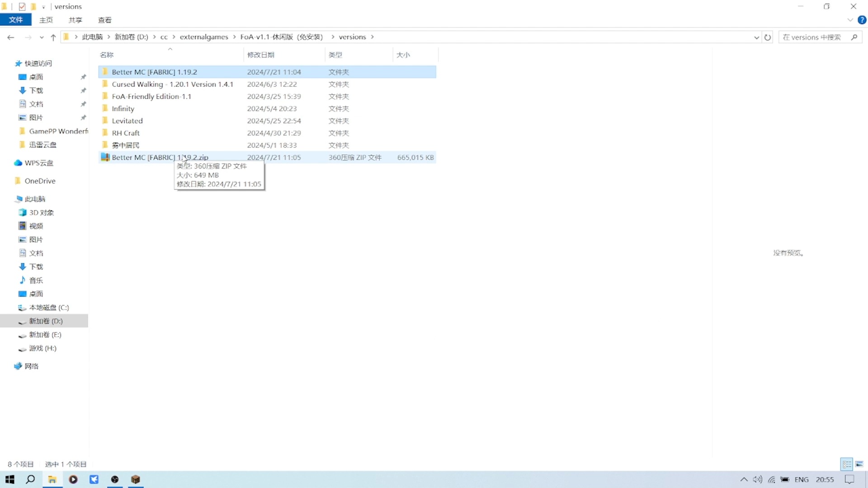Open Better MC [FABRIC] 1.19.2.zip file

click(x=160, y=157)
